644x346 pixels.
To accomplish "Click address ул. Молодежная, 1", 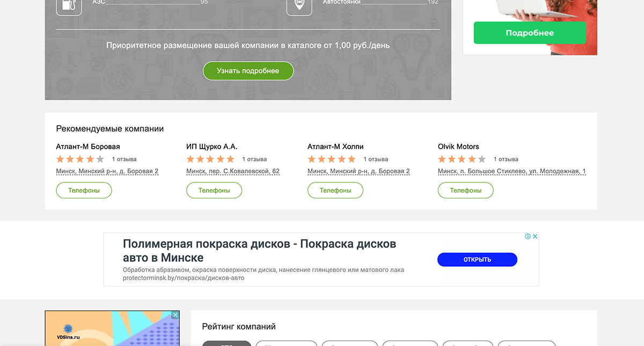I will point(512,172).
